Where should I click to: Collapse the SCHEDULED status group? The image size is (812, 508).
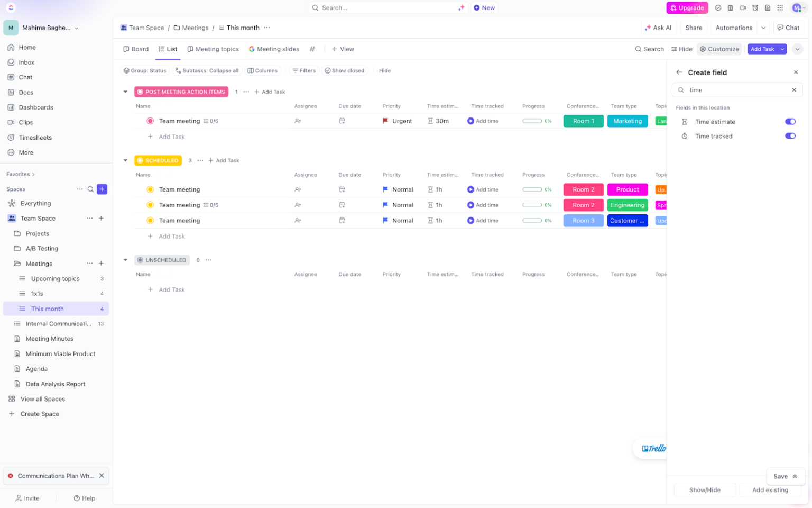125,160
